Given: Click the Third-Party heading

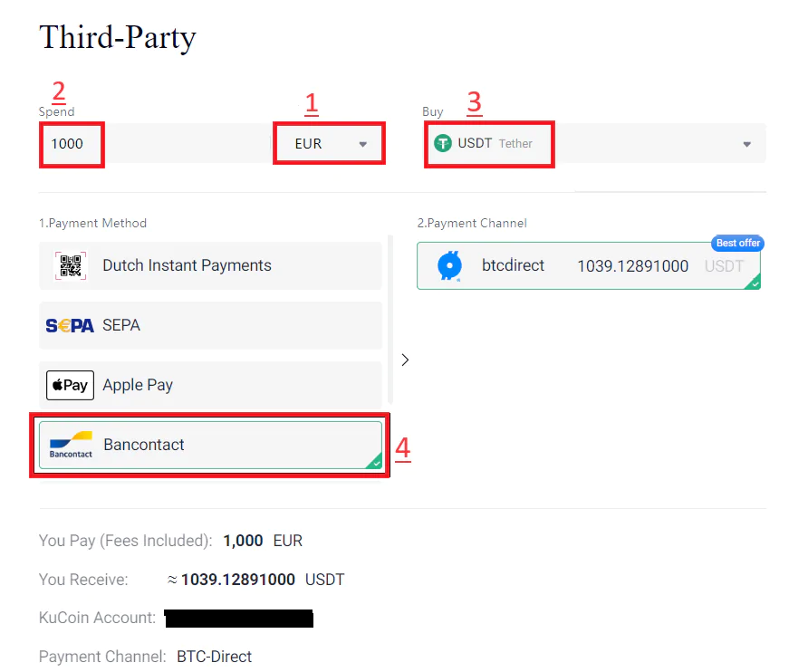Looking at the screenshot, I should (118, 38).
